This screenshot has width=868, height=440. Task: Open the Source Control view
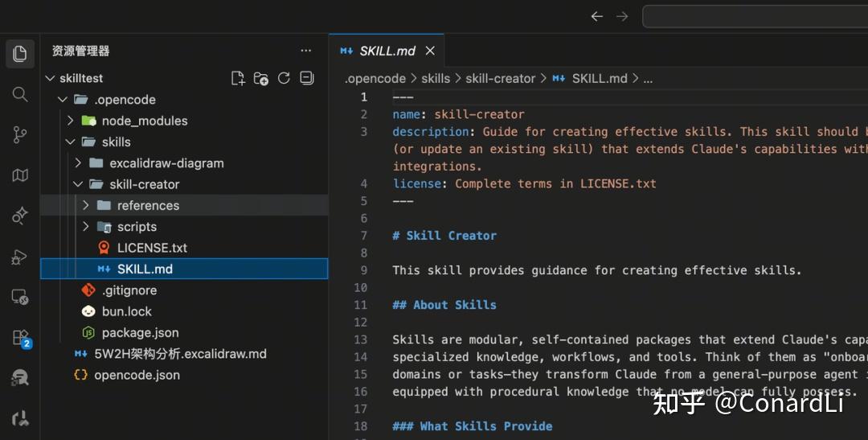pos(20,134)
